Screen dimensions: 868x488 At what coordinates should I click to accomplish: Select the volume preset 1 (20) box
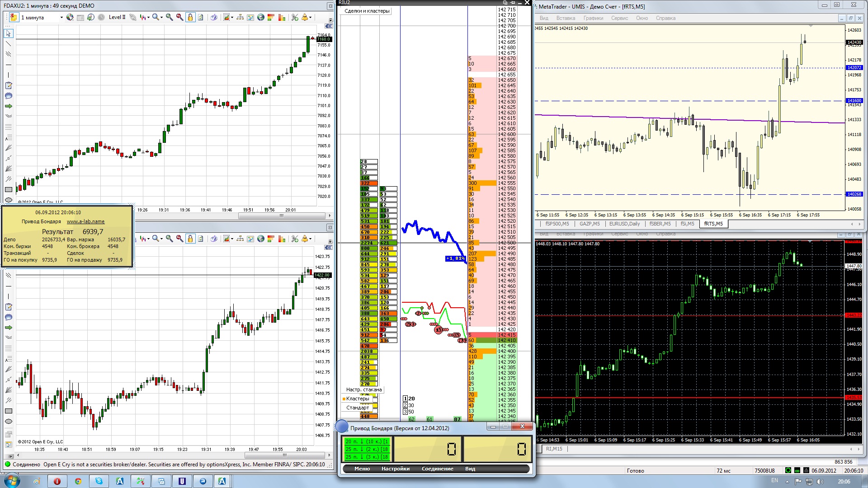pos(406,399)
